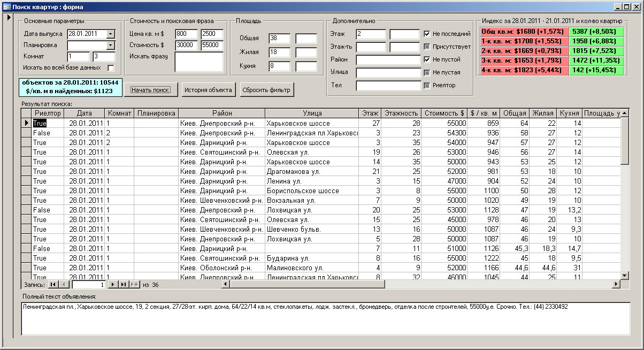Click the '1-к кв. м: $1708 (+1,55%)' index cell
The image size is (644, 350).
pos(524,41)
